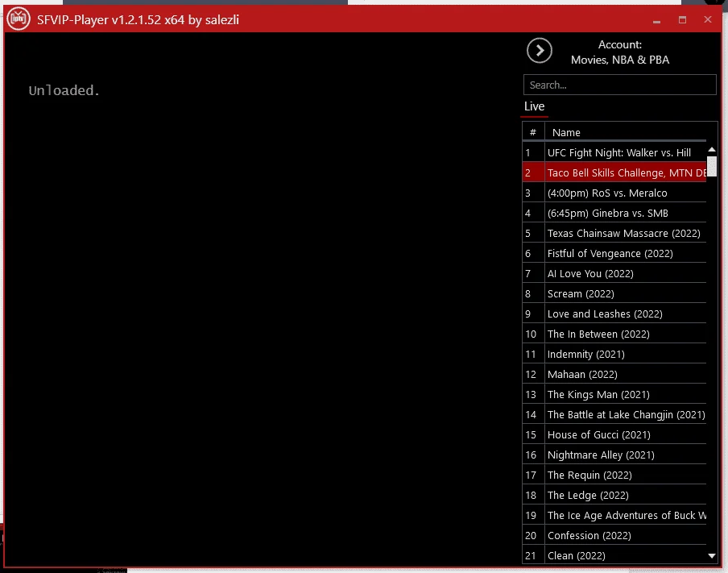Click the SFVIP-Player app logo icon

point(19,19)
